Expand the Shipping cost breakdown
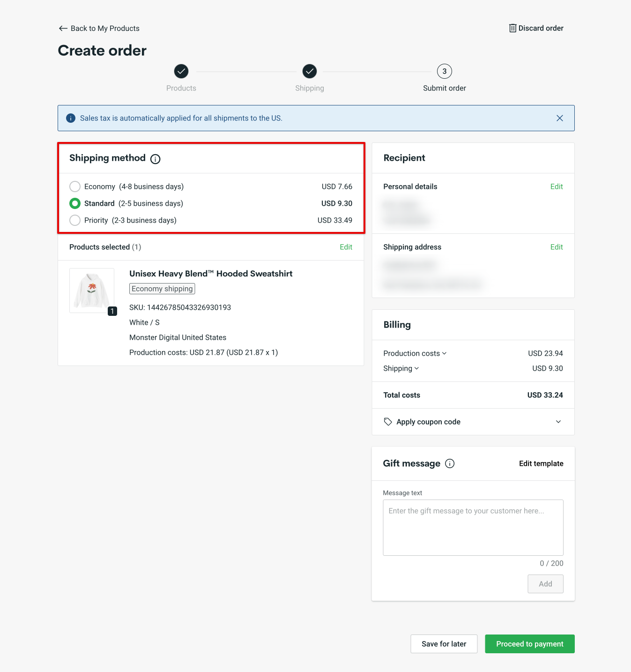 (x=417, y=368)
